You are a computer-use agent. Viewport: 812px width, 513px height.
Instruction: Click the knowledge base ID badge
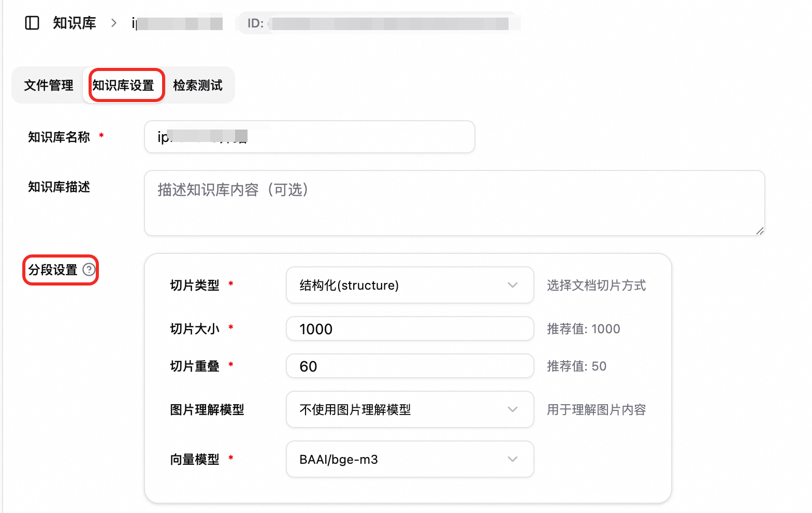point(378,23)
